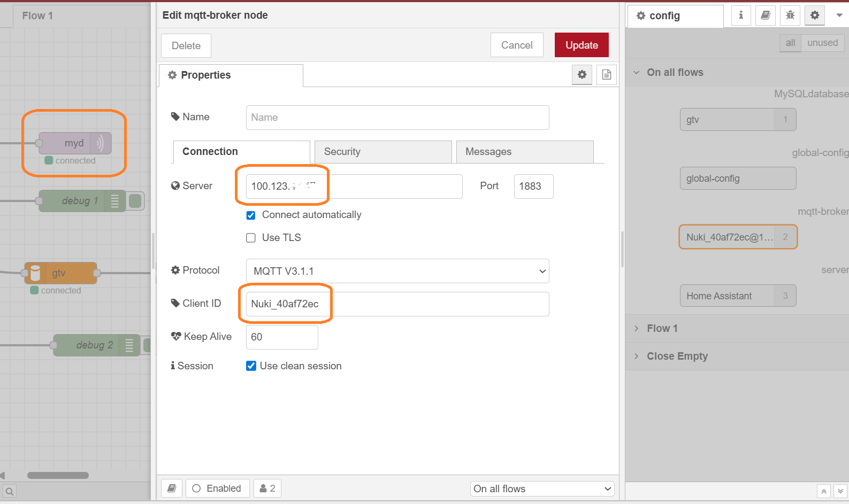
Task: Open the On all flows scope dropdown
Action: click(x=542, y=489)
